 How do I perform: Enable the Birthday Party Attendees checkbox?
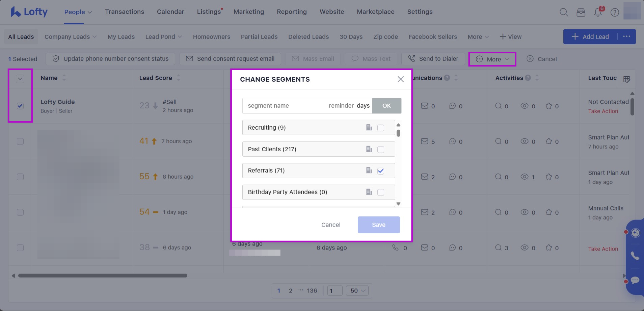[x=381, y=192]
